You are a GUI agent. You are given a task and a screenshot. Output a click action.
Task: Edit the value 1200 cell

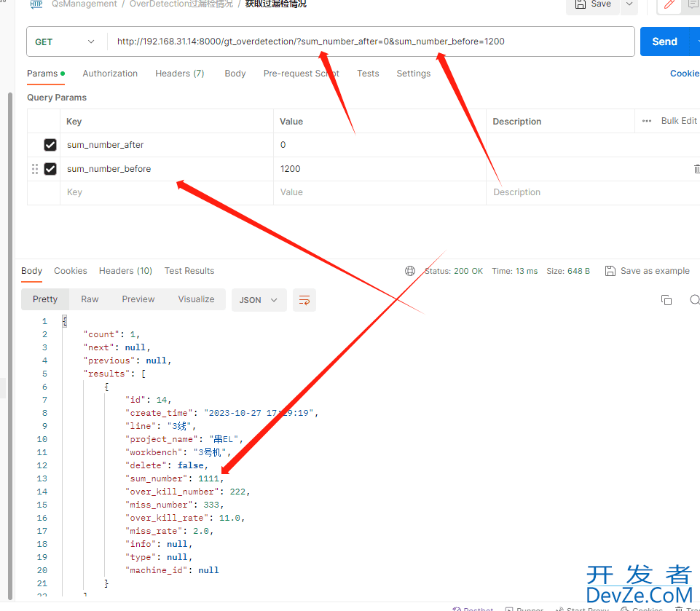coord(380,169)
